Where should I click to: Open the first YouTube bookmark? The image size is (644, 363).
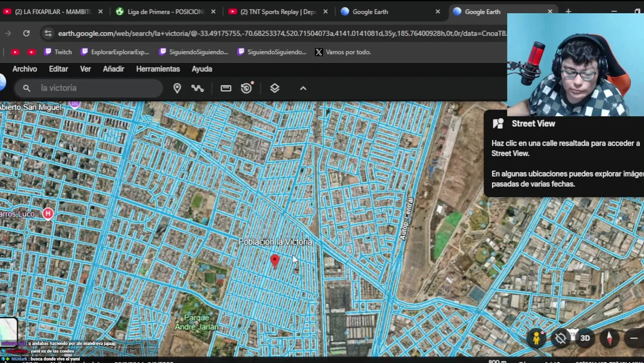15,52
